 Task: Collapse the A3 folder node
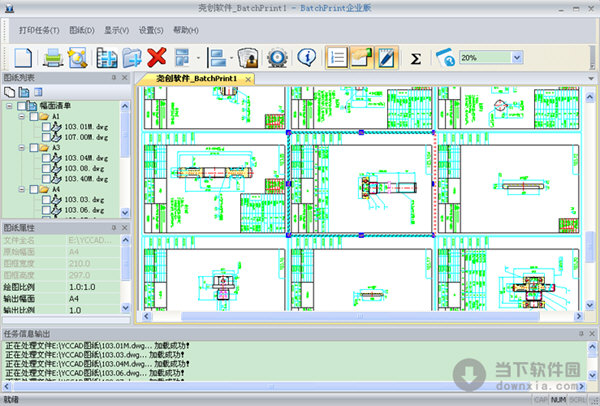click(x=22, y=148)
